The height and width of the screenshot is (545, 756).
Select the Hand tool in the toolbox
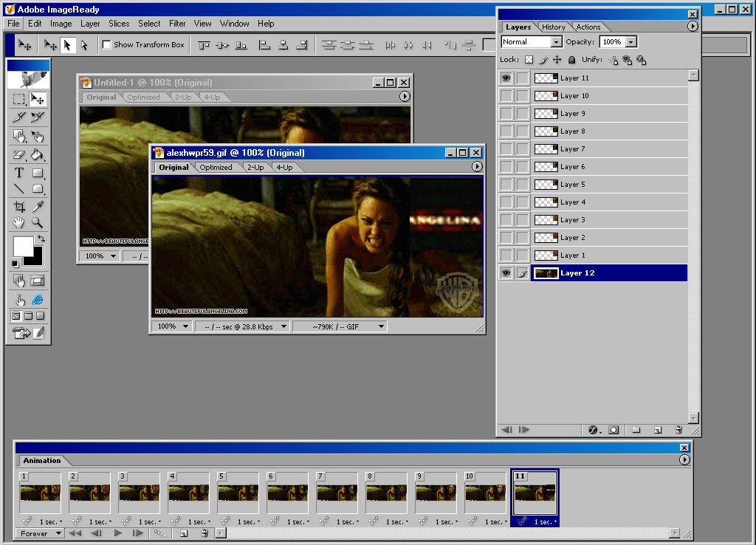tap(19, 223)
